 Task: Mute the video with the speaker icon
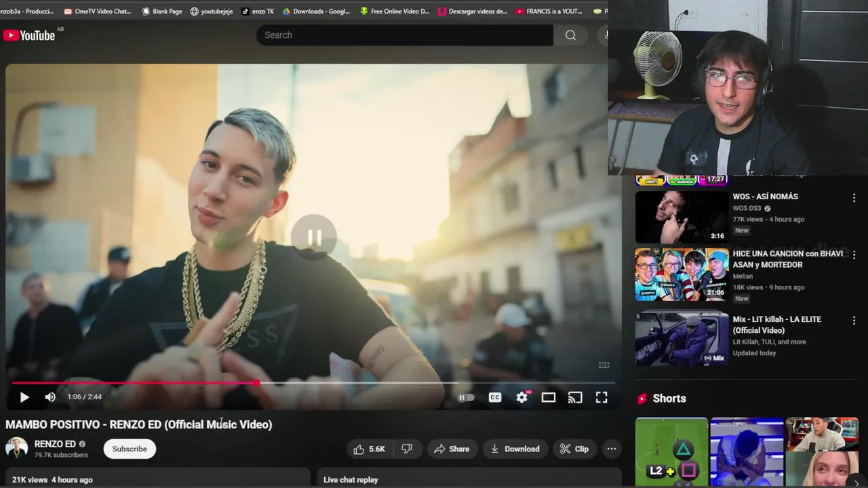point(50,397)
